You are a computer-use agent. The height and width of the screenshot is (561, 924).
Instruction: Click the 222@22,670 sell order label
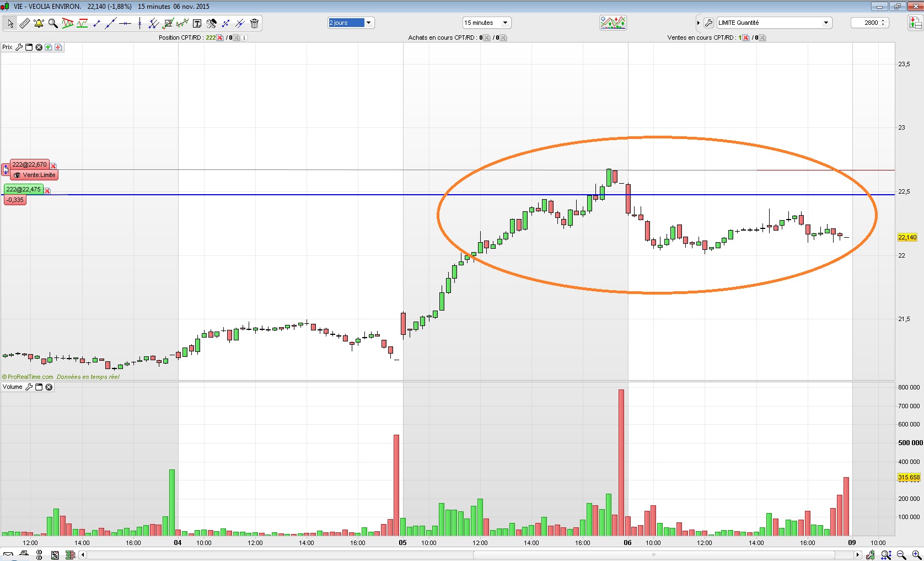30,165
